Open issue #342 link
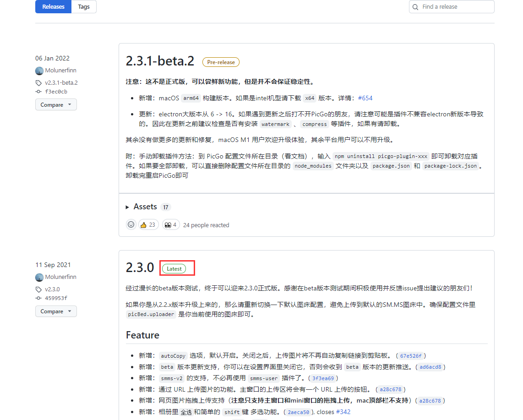 (343, 412)
